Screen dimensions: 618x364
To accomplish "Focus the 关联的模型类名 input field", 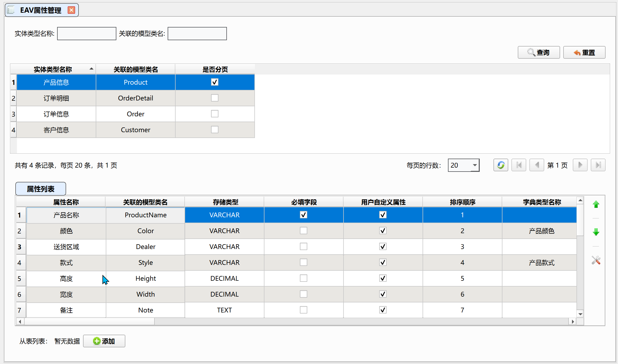I will [x=197, y=34].
